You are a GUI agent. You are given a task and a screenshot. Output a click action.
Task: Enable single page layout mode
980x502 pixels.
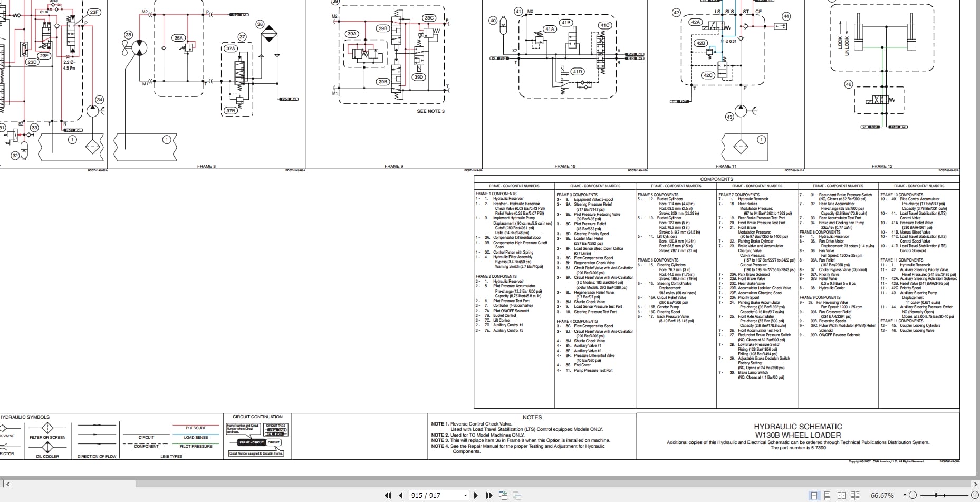pyautogui.click(x=814, y=496)
